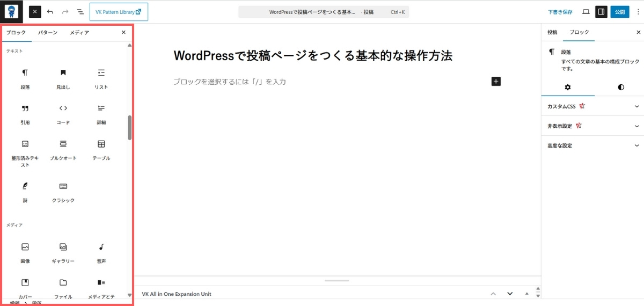This screenshot has width=644, height=306.
Task: Expand the 高度な設定 panel
Action: [592, 145]
